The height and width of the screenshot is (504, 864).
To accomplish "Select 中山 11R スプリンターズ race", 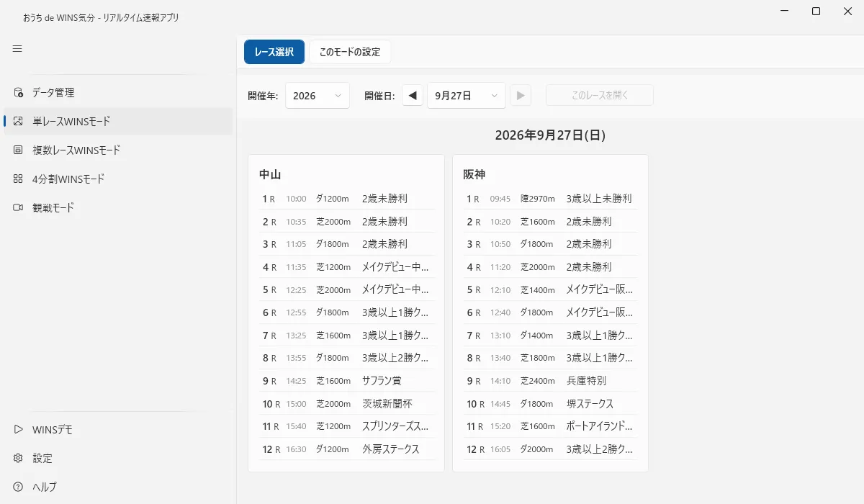I will click(346, 426).
